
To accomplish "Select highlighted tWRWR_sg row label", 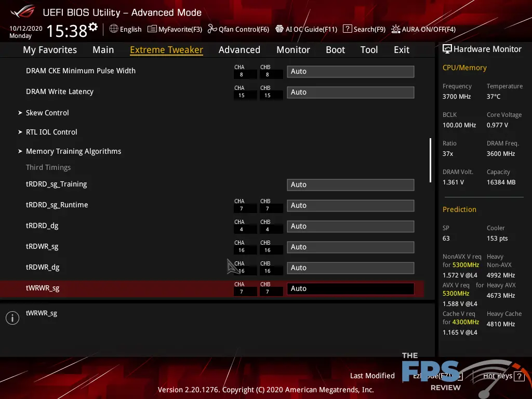I will point(43,288).
